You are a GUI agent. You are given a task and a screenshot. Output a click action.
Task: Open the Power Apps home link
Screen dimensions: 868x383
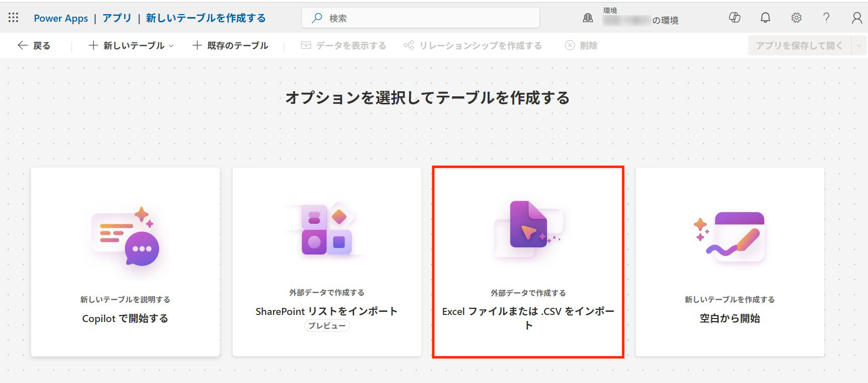coord(61,18)
